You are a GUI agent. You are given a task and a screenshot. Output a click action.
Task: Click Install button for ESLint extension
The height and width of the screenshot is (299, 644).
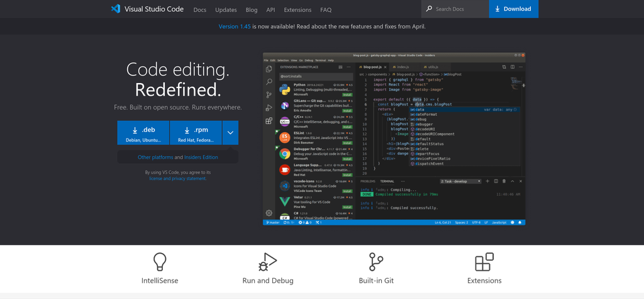coord(348,143)
